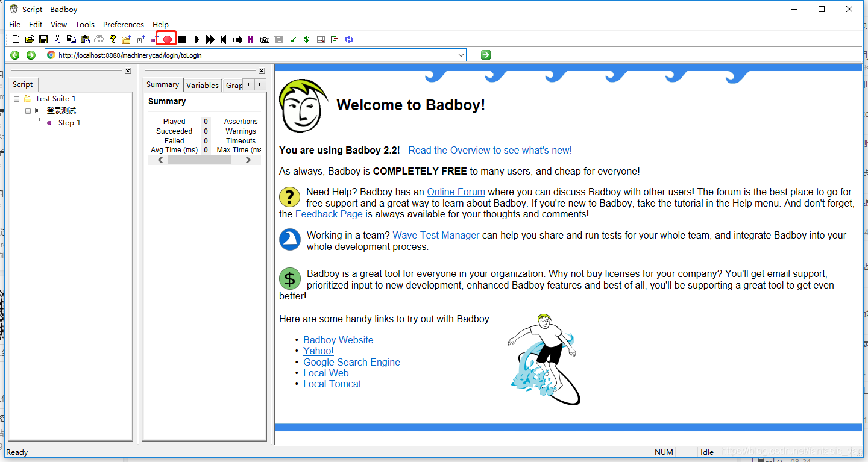
Task: Open the File menu
Action: point(15,25)
